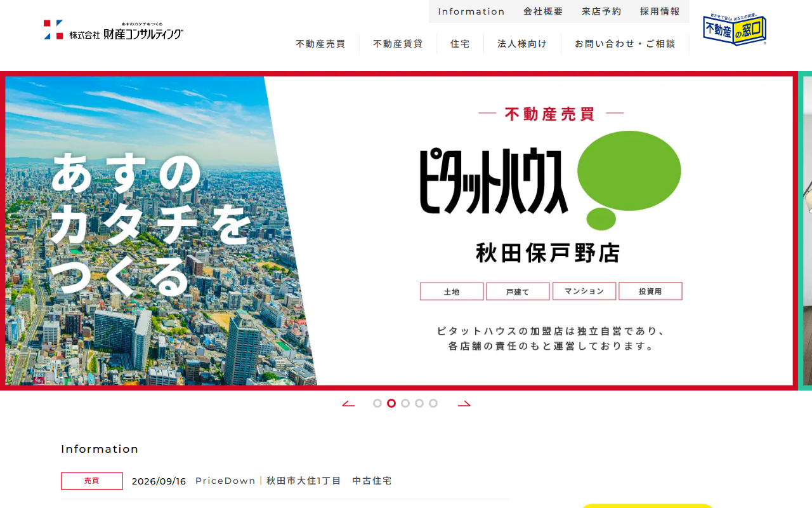Image resolution: width=812 pixels, height=508 pixels.
Task: Open the 来店予約 reservation link
Action: coord(601,11)
